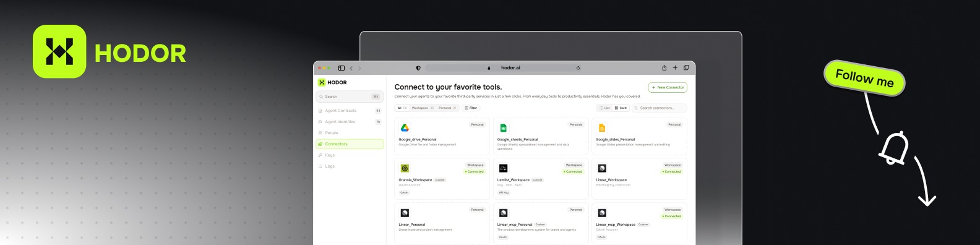Switch to List view
The height and width of the screenshot is (245, 980).
click(x=604, y=108)
